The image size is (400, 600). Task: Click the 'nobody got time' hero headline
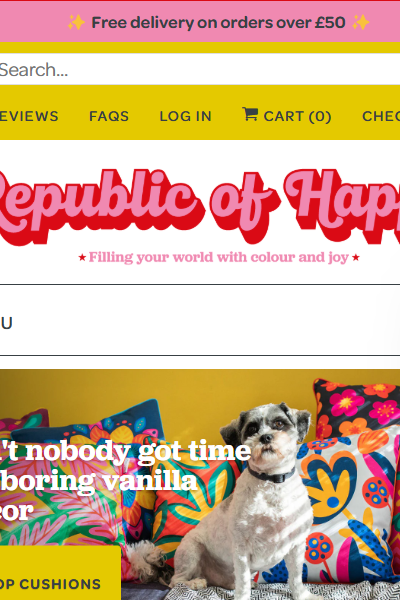click(126, 481)
